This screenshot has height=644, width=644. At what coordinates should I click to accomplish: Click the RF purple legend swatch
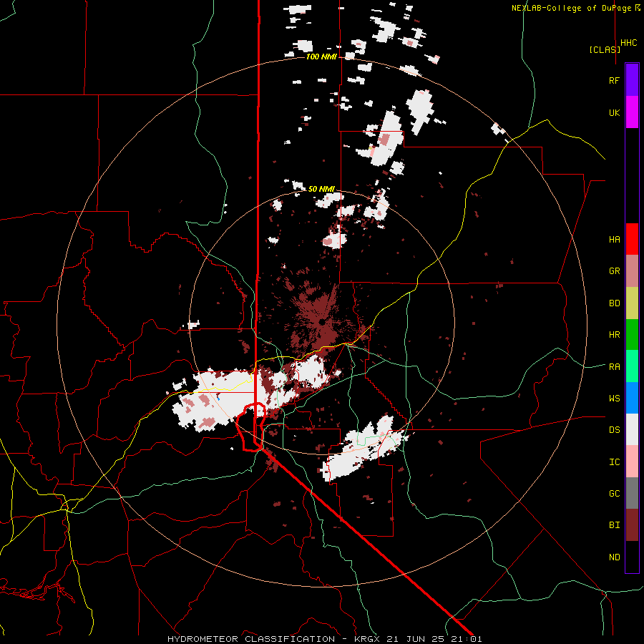[x=632, y=80]
